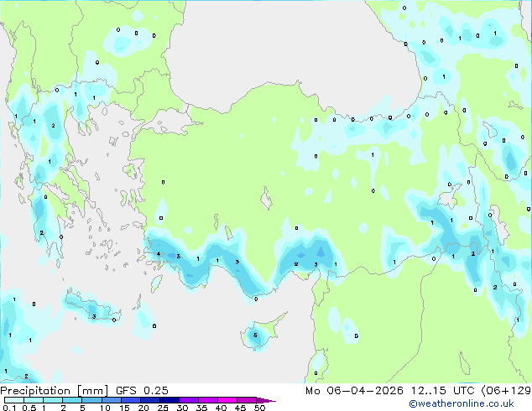The height and width of the screenshot is (411, 532).
Task: Select the 15–20 mm legend swatch
Action: coord(130,400)
